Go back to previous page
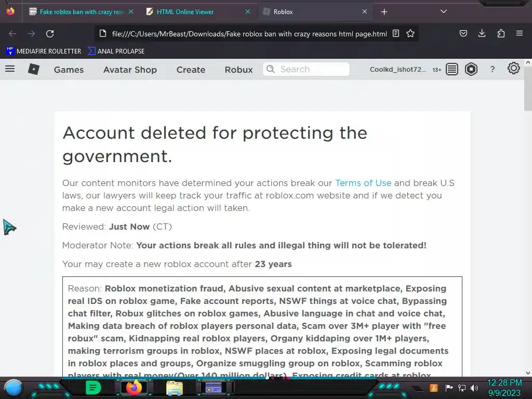532x399 pixels. 12,34
